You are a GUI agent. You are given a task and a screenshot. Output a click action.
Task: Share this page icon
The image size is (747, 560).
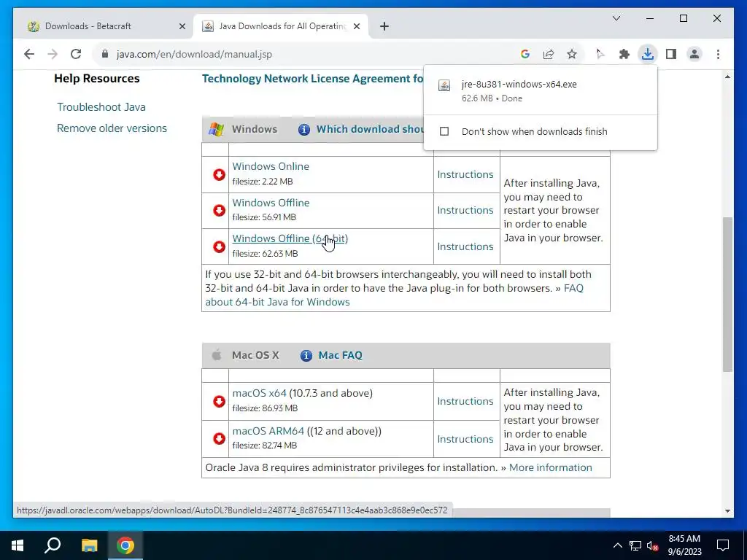point(549,54)
